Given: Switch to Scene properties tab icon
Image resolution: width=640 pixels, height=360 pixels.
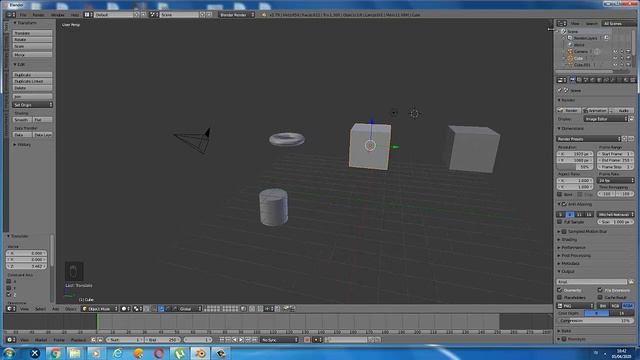Looking at the screenshot, I should pos(586,80).
